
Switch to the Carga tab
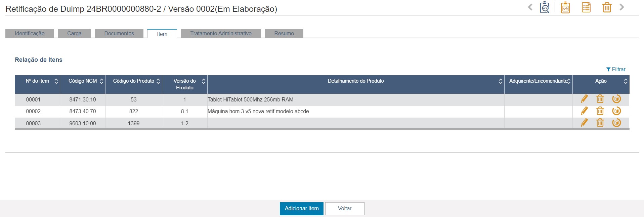(x=74, y=33)
